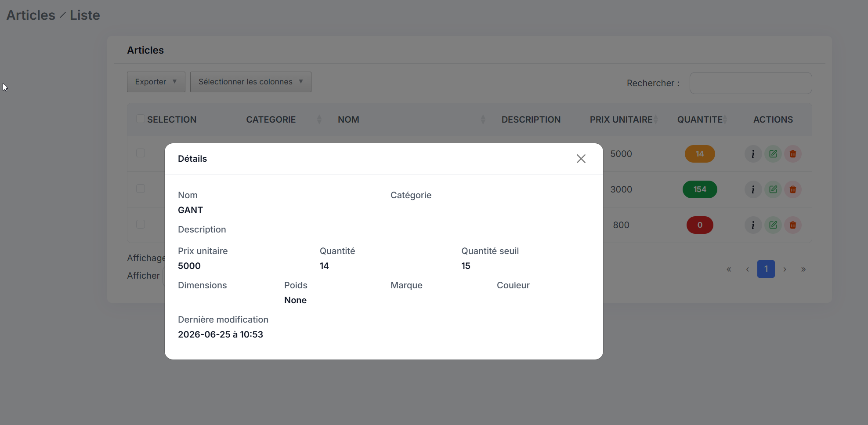Close the Détails dialog with X
Viewport: 868px width, 425px height.
(x=581, y=159)
